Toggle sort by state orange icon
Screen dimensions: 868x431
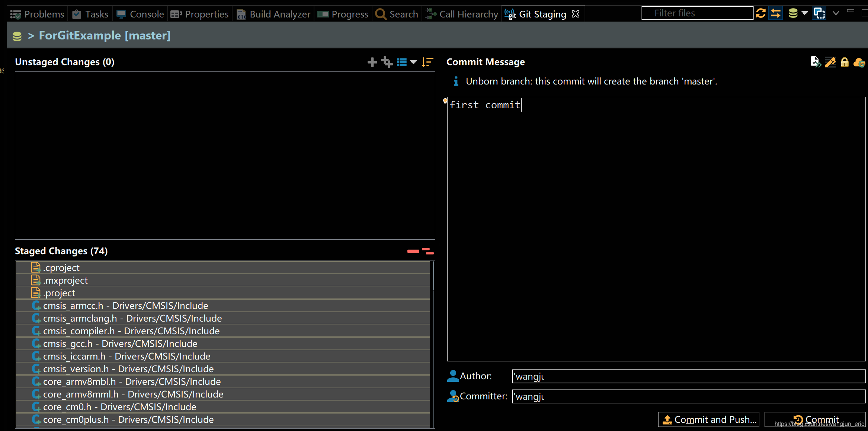coord(428,62)
